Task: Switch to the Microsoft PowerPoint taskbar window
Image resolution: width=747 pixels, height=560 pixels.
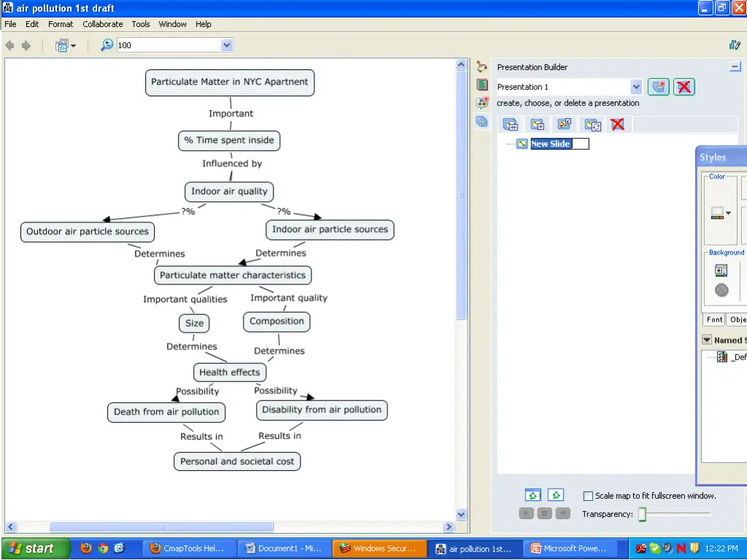Action: pos(570,548)
